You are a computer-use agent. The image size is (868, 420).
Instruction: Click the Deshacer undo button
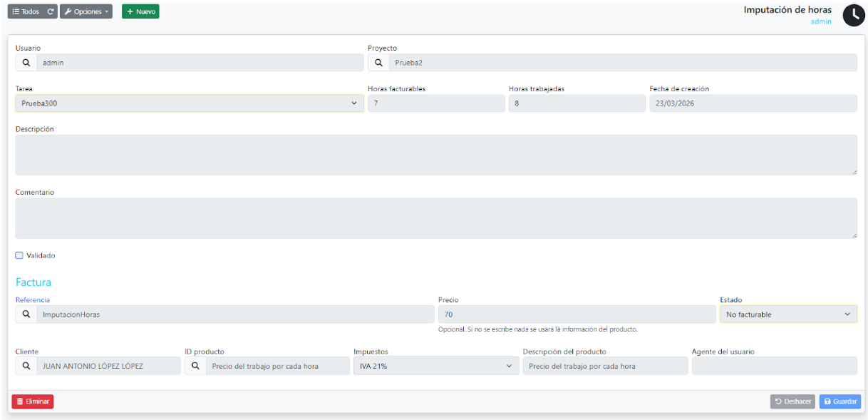pos(792,401)
